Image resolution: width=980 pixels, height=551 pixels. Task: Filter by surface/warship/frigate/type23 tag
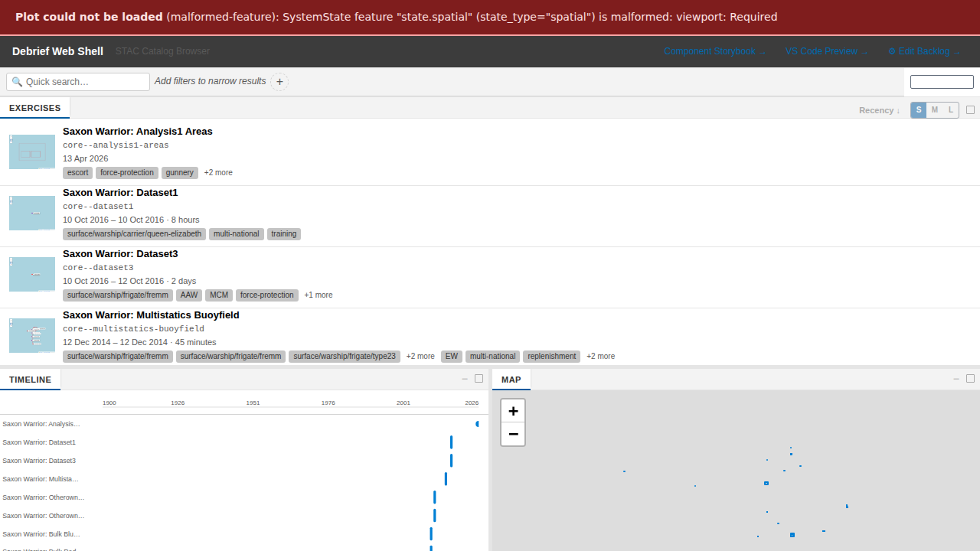[x=345, y=357]
